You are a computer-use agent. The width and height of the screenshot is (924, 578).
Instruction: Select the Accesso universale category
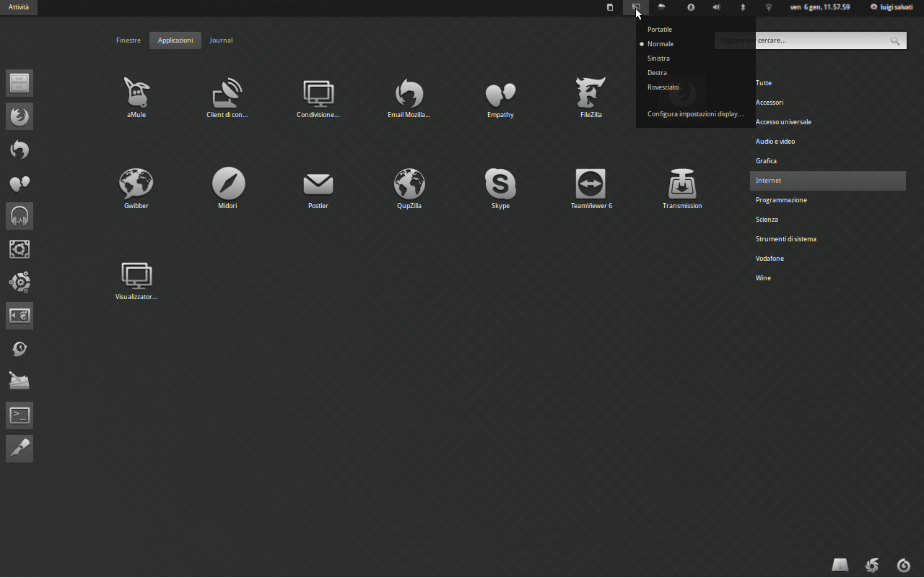point(828,122)
